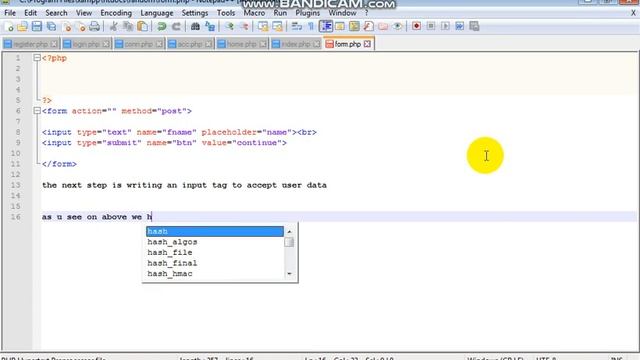Image resolution: width=640 pixels, height=360 pixels.
Task: Toggle show all characters pilcrow icon
Action: click(311, 27)
